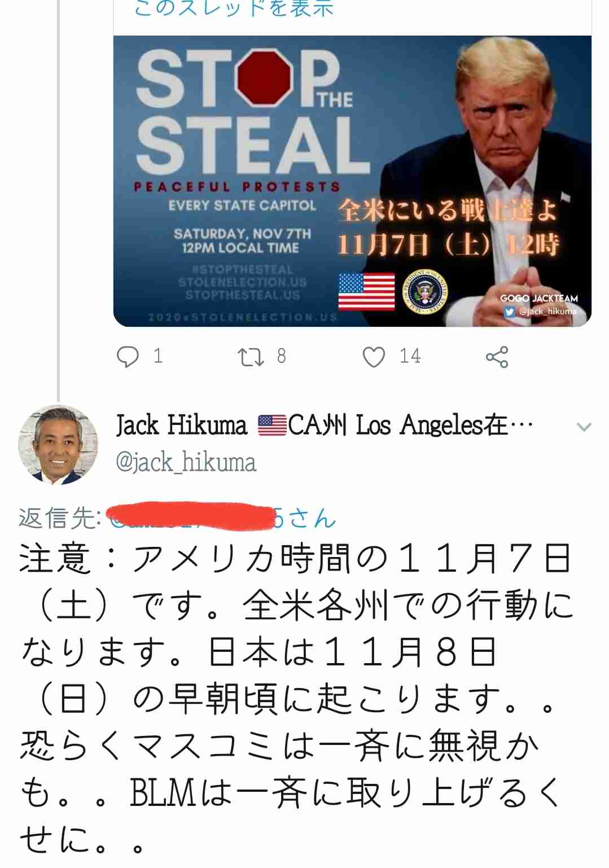The height and width of the screenshot is (868, 609).
Task: Click the retweet count 8
Action: [281, 356]
